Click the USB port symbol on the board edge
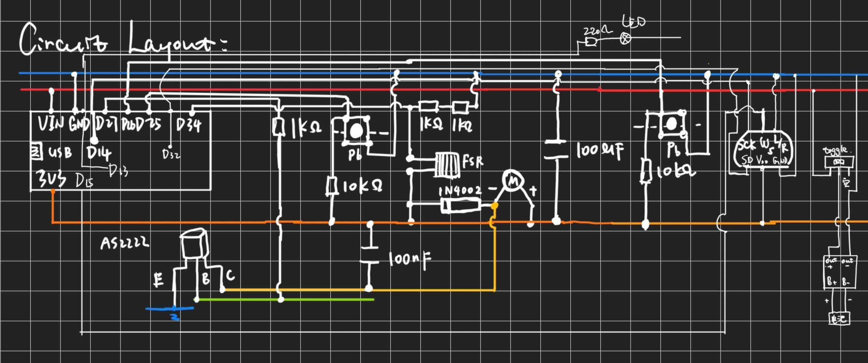This screenshot has height=363, width=868. pyautogui.click(x=37, y=151)
